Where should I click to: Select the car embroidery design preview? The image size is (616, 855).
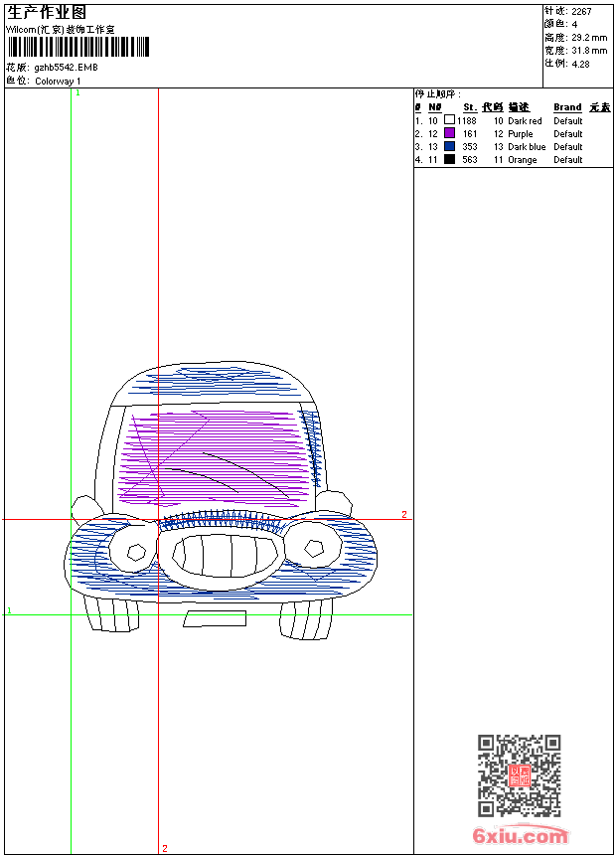click(x=221, y=500)
